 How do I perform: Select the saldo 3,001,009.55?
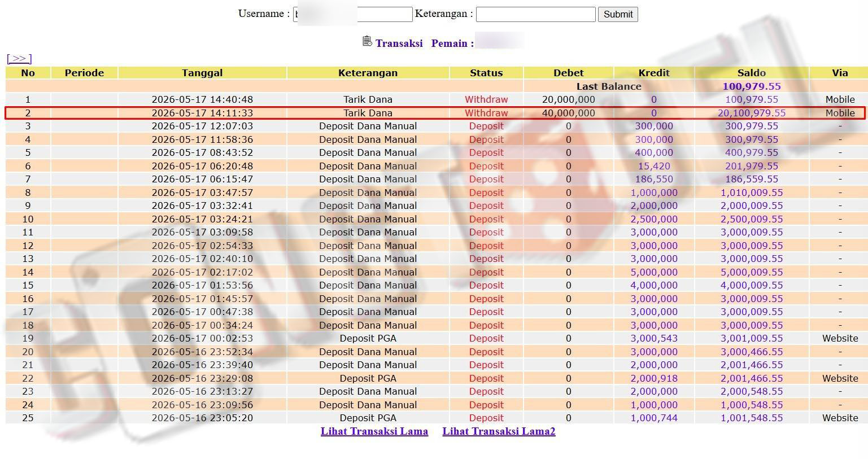click(x=752, y=338)
